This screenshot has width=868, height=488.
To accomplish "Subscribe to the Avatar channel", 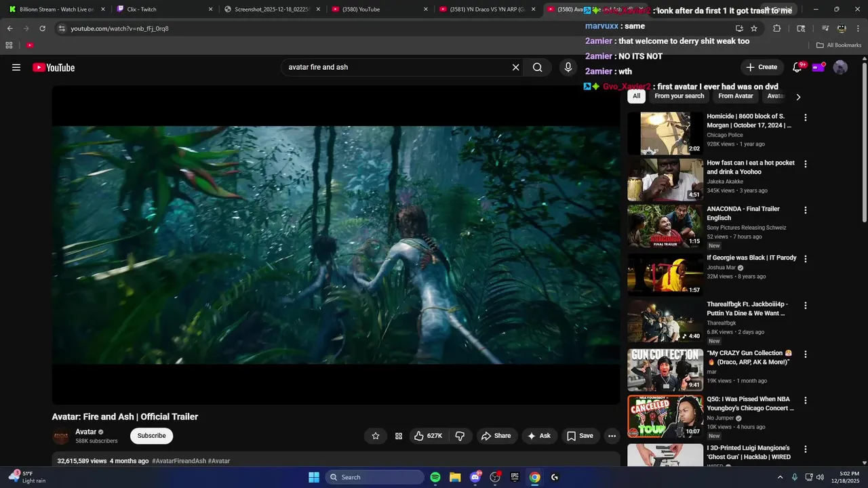I will pos(151,436).
